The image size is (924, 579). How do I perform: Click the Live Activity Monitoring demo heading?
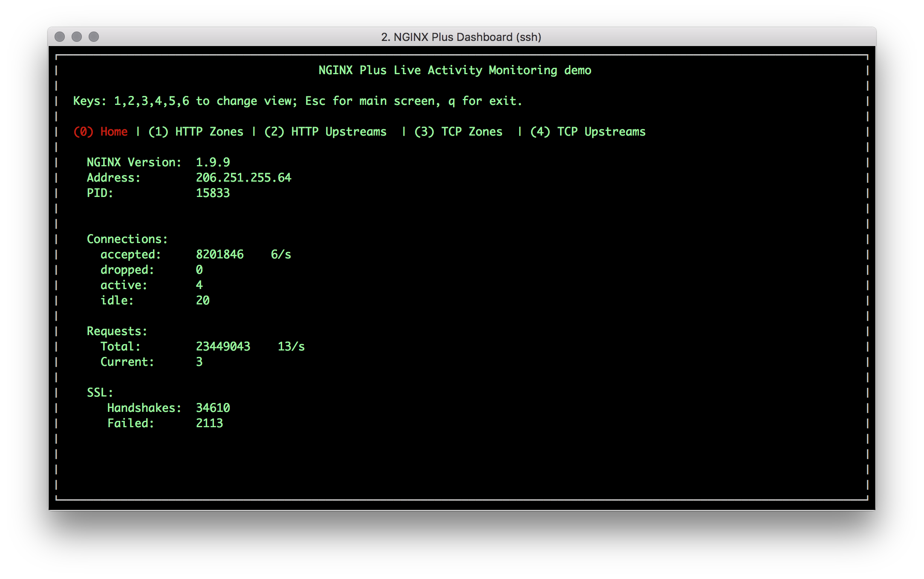(x=455, y=70)
